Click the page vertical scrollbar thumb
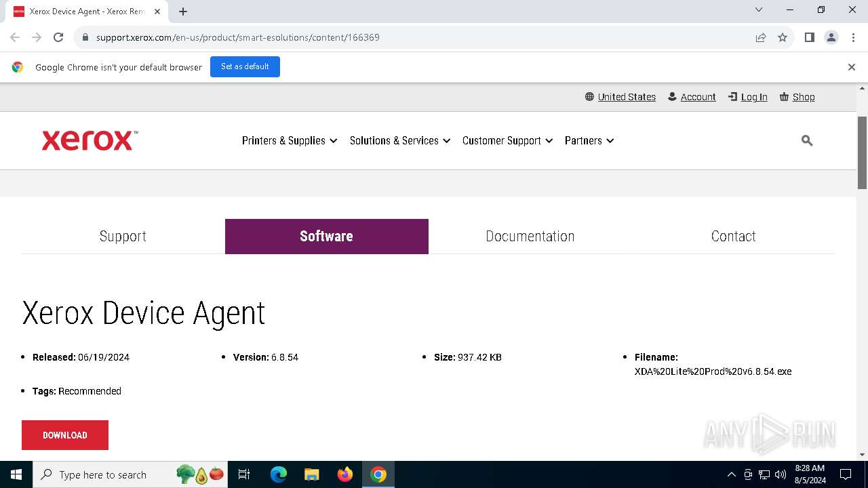 pos(862,152)
